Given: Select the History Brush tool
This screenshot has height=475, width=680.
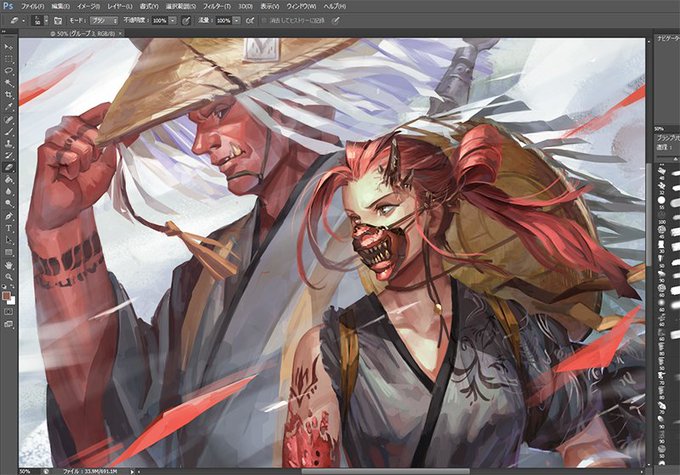Looking at the screenshot, I should (x=8, y=155).
